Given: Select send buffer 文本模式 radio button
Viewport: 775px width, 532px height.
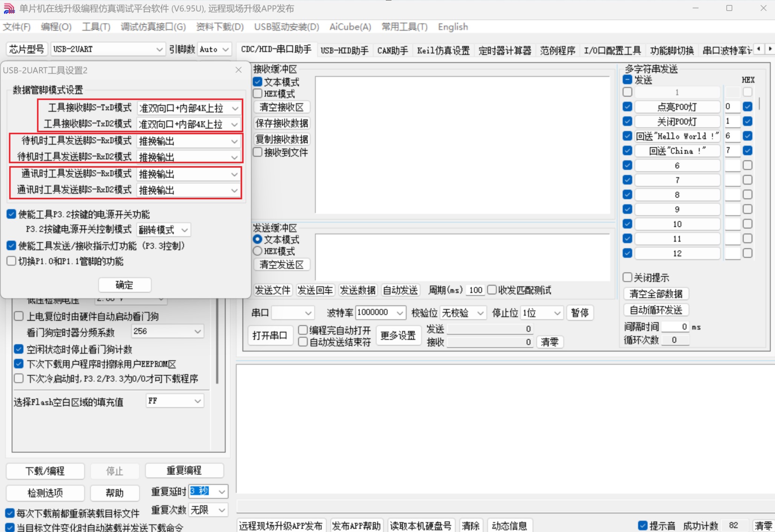Looking at the screenshot, I should coord(258,239).
